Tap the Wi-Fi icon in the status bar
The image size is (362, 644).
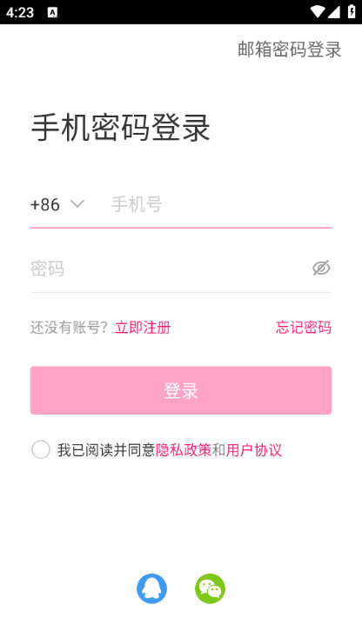click(x=317, y=12)
